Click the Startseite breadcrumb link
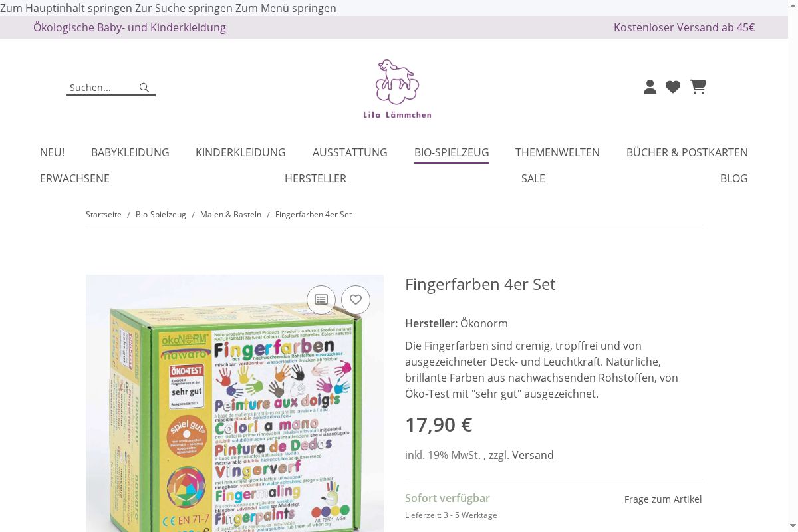Viewport: 798px width, 532px height. [x=104, y=215]
